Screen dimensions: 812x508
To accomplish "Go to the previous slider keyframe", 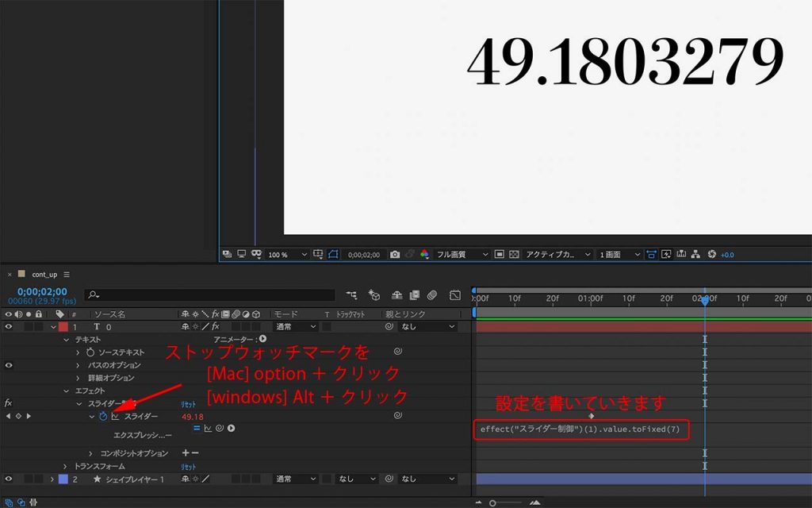I will pyautogui.click(x=8, y=416).
